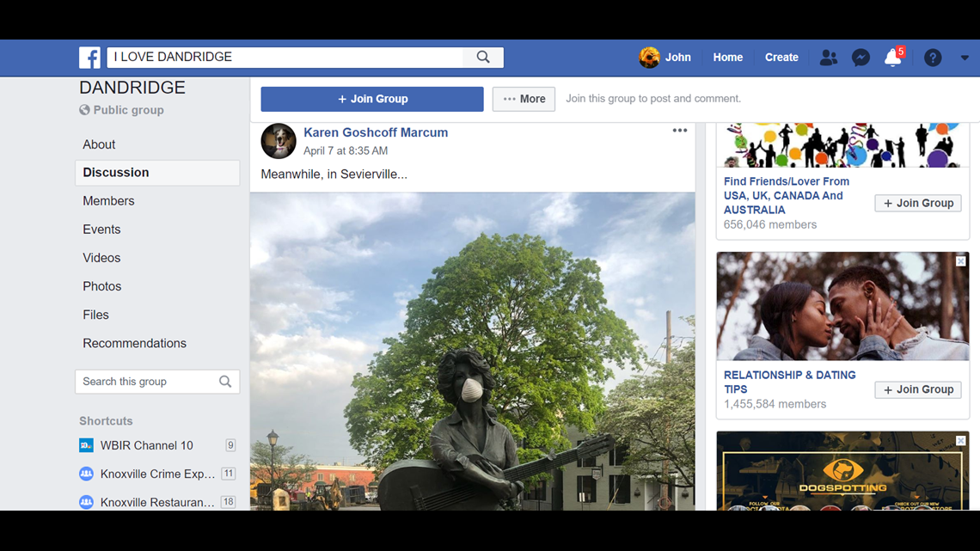This screenshot has width=980, height=551.
Task: Click the 656,046 members text
Action: coord(770,224)
